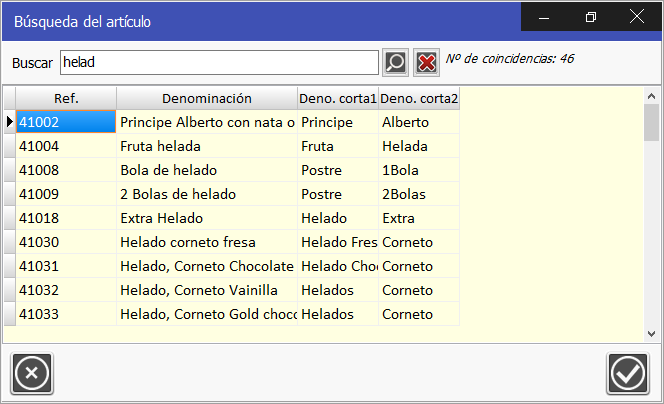Select Helado corneto fresa row
664x404 pixels.
tap(206, 242)
